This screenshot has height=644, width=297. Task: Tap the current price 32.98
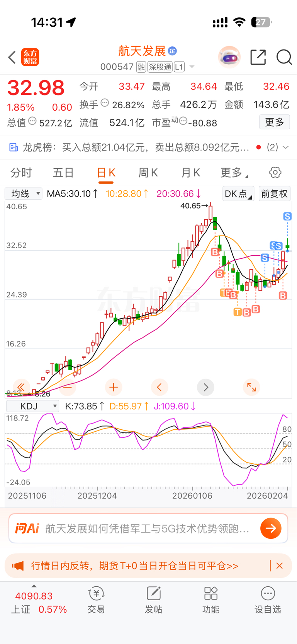pyautogui.click(x=36, y=88)
